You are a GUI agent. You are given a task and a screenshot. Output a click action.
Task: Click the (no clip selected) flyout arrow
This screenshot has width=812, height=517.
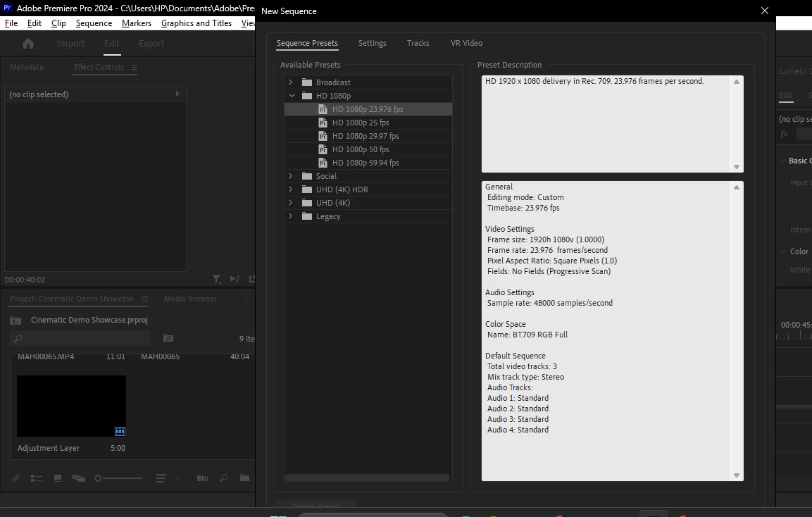pyautogui.click(x=177, y=94)
